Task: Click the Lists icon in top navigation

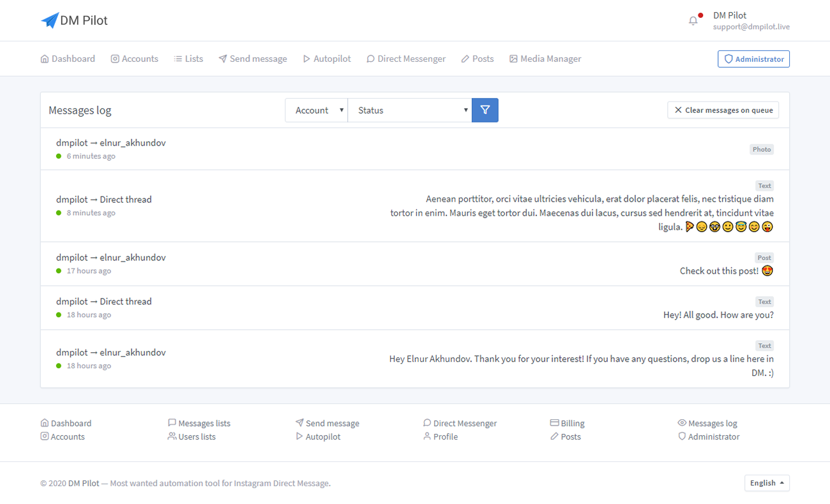Action: 178,59
